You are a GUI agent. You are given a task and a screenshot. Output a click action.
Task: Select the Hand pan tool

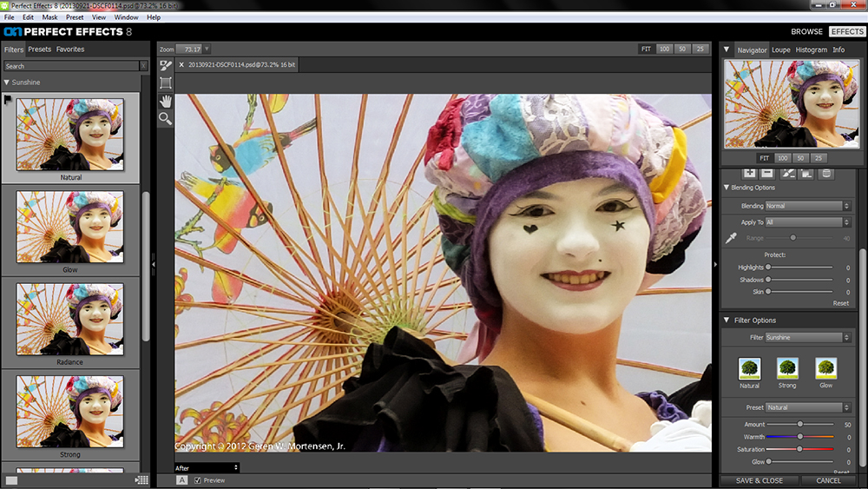[x=165, y=101]
